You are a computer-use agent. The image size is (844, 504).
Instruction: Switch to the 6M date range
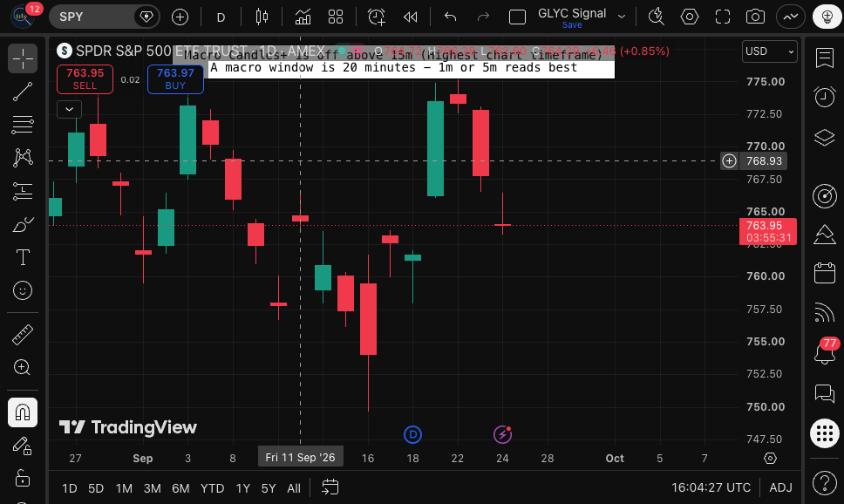[180, 488]
